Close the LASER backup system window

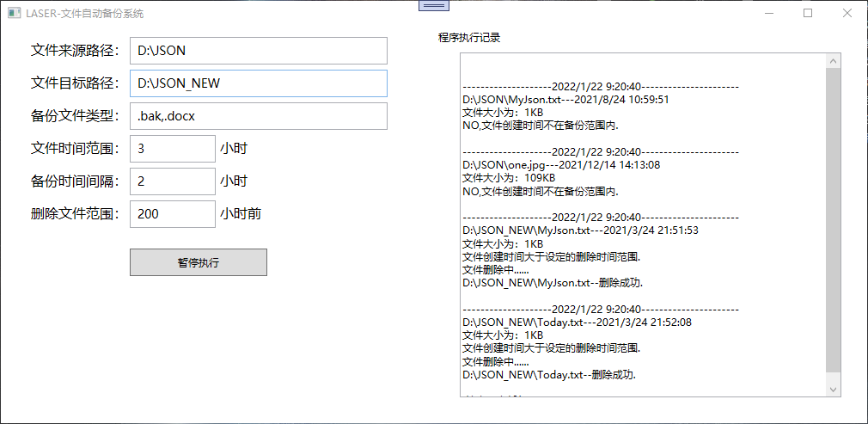tap(847, 13)
